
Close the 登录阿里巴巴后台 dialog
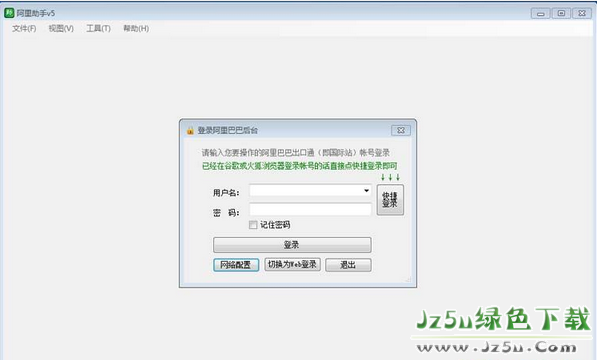click(x=401, y=130)
